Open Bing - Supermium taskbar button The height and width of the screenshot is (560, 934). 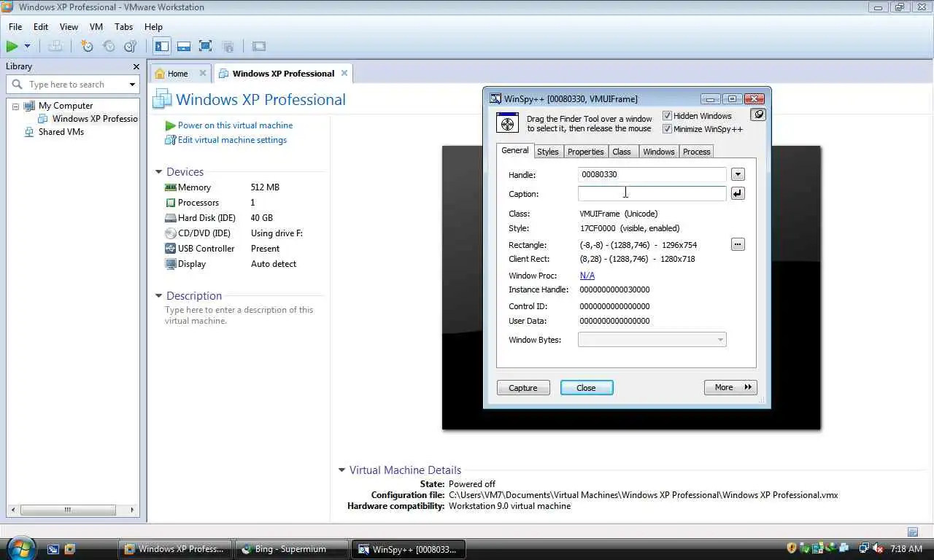292,549
